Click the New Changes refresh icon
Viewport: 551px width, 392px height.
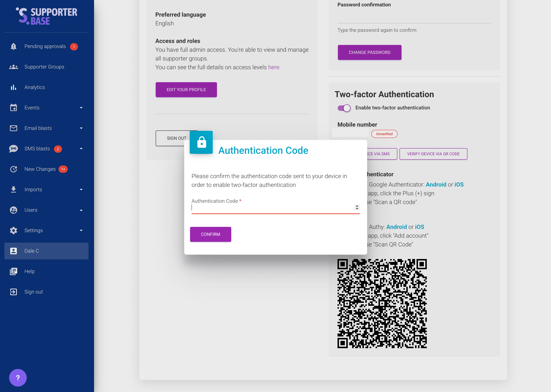click(14, 169)
